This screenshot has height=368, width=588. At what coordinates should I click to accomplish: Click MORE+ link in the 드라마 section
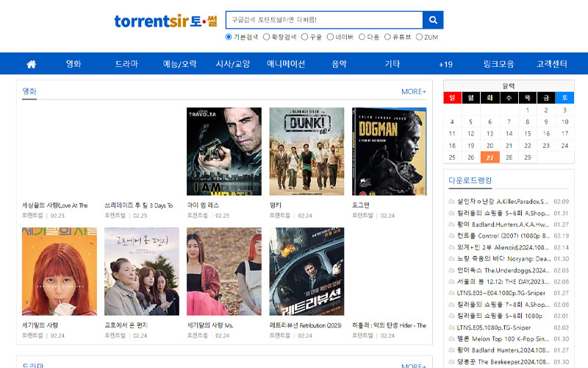click(414, 366)
